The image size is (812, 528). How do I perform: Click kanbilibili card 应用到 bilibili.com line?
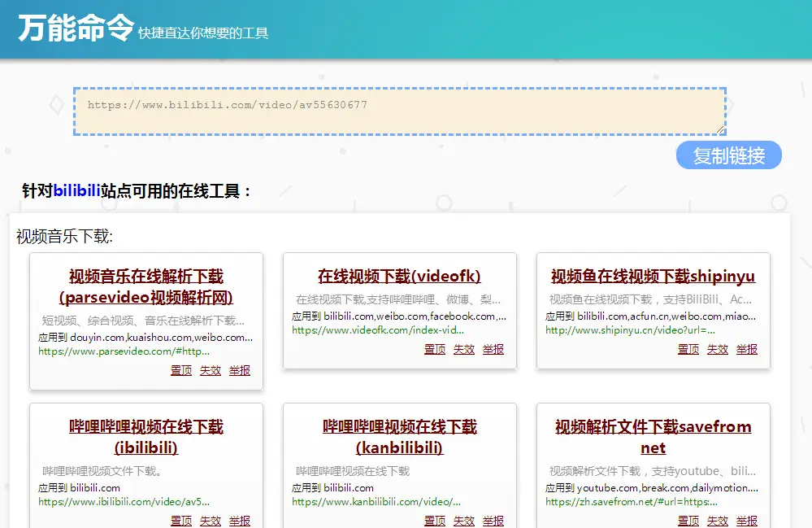tap(333, 487)
